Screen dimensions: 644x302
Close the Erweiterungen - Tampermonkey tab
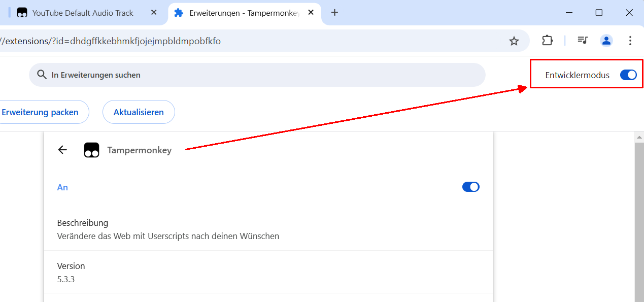coord(311,13)
